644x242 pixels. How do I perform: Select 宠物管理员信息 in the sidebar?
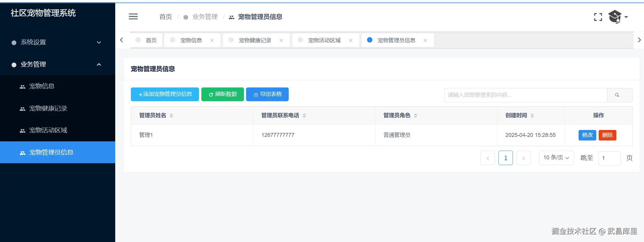[58, 152]
